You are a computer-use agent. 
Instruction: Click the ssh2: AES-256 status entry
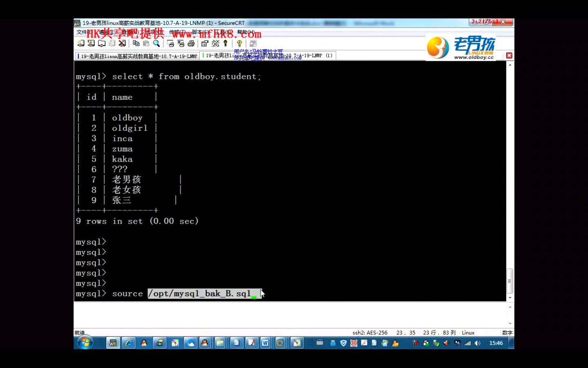pos(370,333)
